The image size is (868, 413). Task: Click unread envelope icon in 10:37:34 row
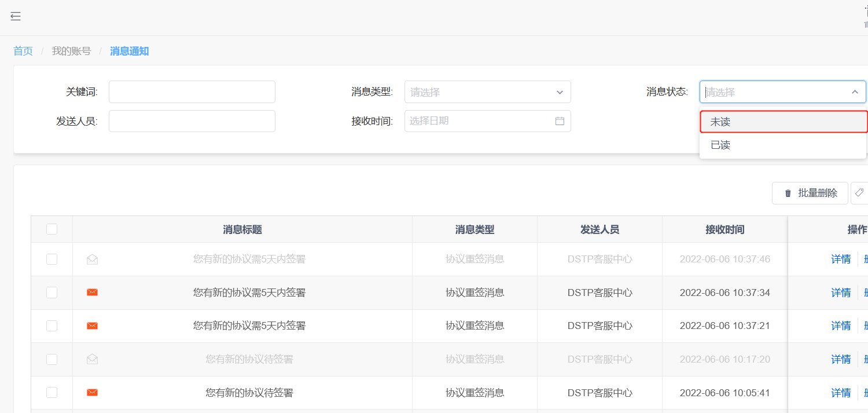pos(92,293)
